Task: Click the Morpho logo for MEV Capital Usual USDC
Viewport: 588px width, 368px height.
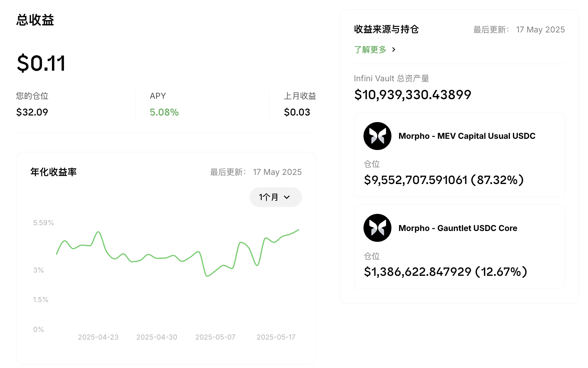Action: coord(377,136)
